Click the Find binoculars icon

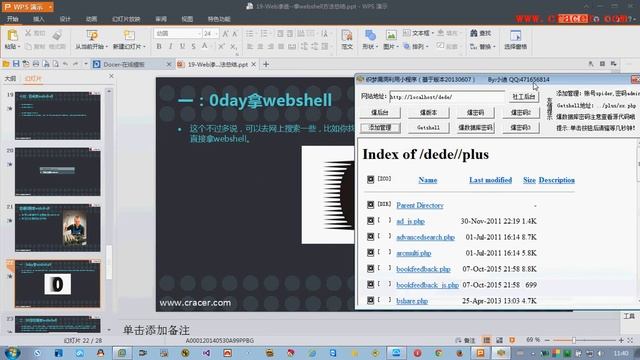[474, 33]
